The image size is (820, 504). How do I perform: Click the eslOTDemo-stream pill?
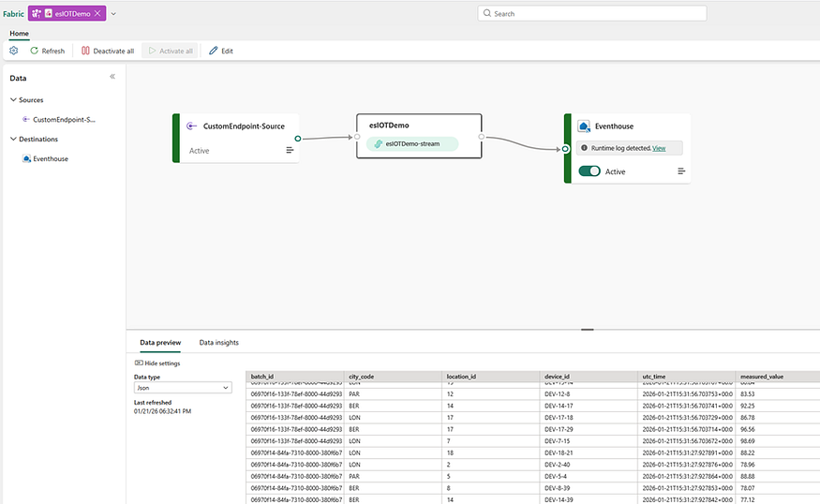point(412,143)
